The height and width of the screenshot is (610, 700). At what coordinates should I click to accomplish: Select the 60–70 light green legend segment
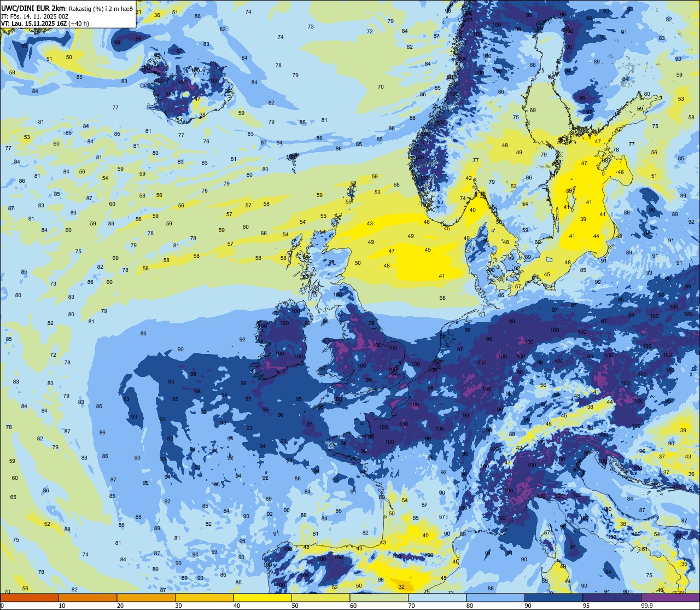pyautogui.click(x=379, y=597)
